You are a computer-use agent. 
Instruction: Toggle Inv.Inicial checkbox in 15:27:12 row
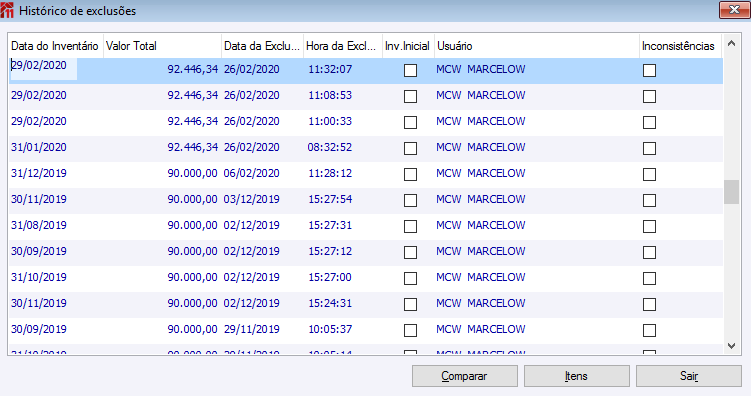[410, 252]
